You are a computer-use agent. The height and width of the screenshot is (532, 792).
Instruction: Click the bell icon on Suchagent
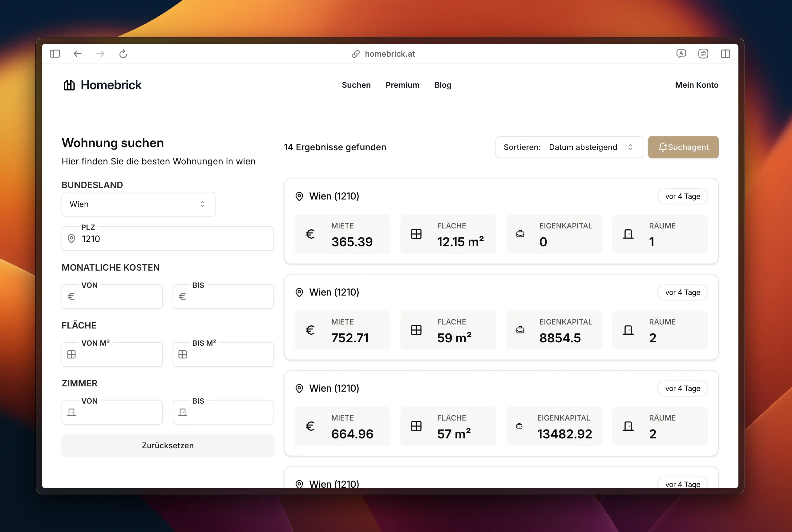point(662,147)
